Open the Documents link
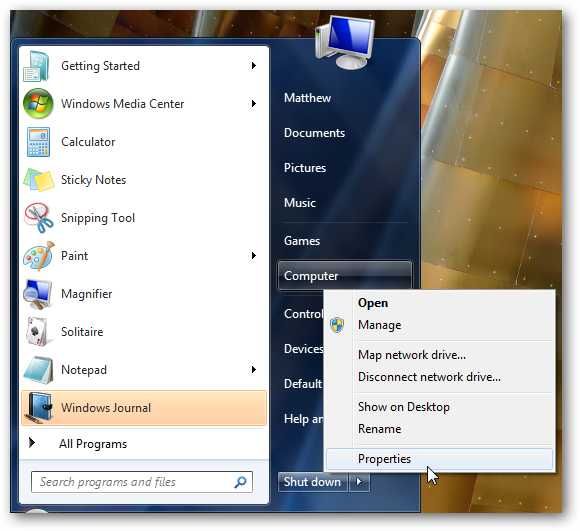Viewport: 580px width, 531px height. pos(314,133)
